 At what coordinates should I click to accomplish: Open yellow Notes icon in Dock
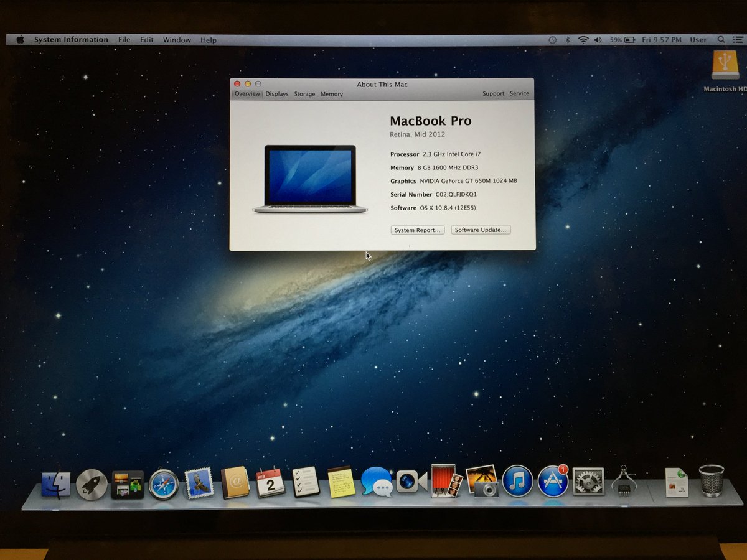(x=341, y=482)
